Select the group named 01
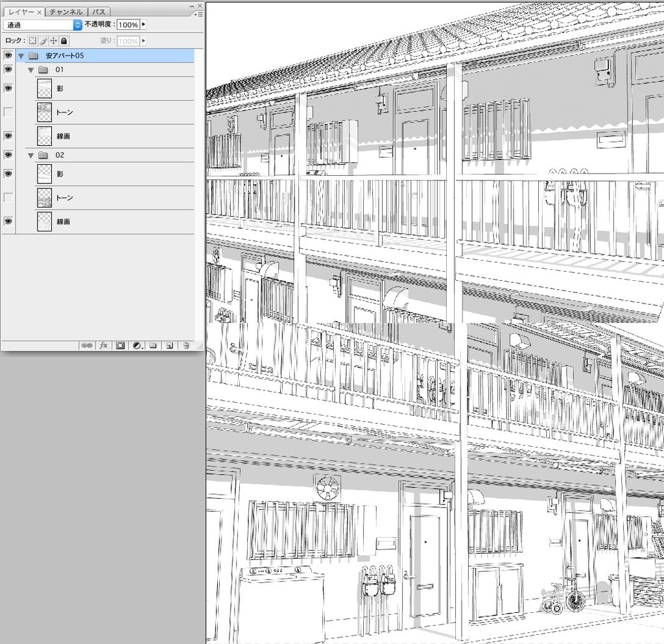The width and height of the screenshot is (664, 644). point(59,69)
